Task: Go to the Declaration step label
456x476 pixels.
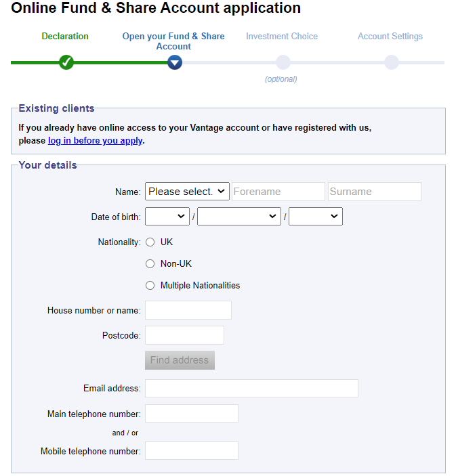Action: coord(65,36)
